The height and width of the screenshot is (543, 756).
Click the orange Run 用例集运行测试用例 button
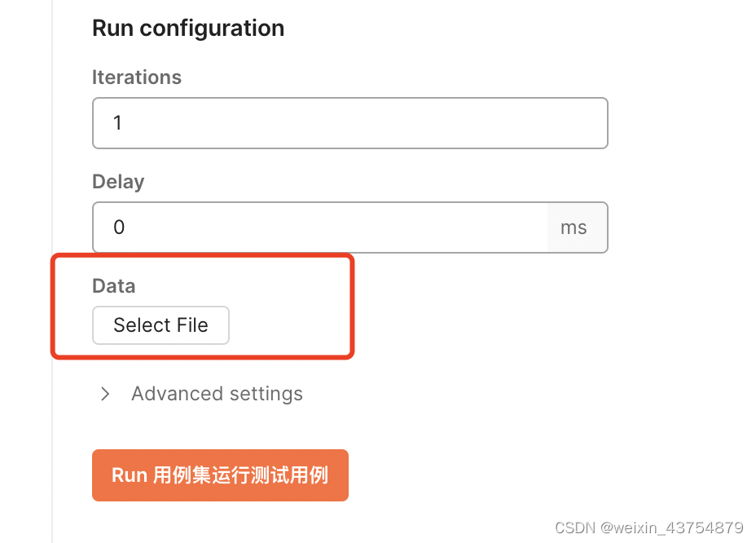(220, 475)
